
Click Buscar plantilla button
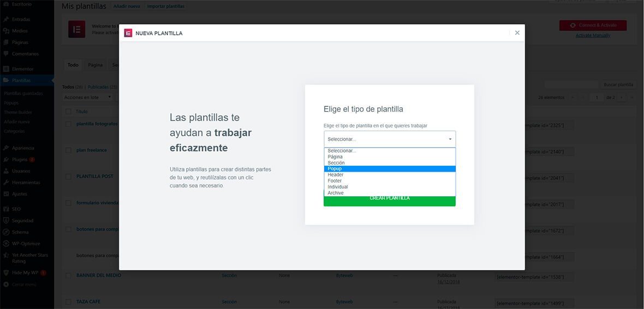pyautogui.click(x=618, y=84)
